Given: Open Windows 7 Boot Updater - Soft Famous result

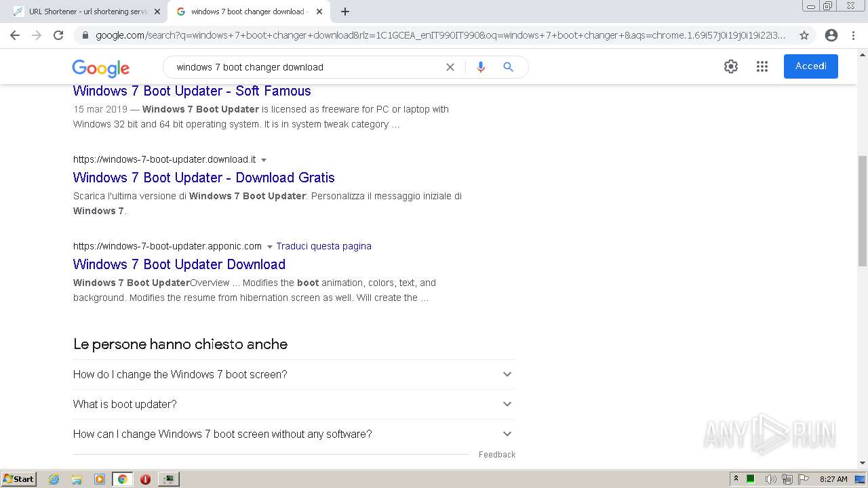Looking at the screenshot, I should [x=192, y=91].
